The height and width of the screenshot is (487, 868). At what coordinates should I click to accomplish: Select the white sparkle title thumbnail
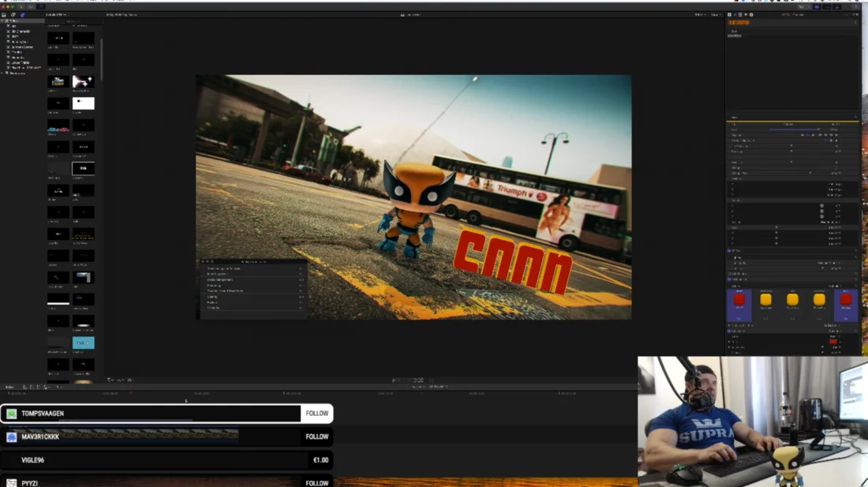(83, 81)
